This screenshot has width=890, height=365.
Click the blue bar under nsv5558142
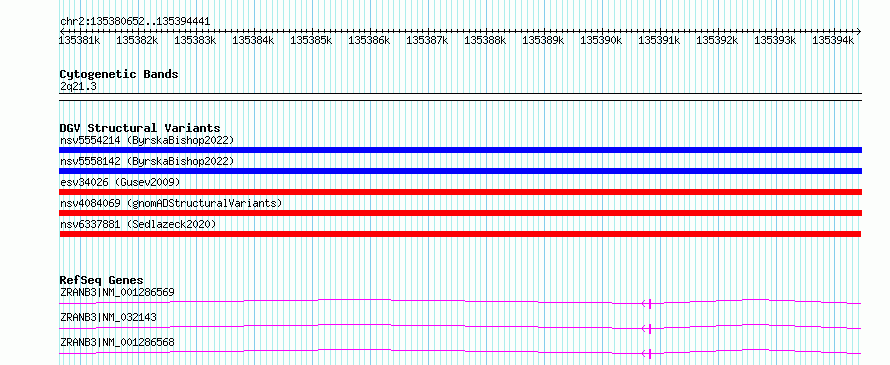[x=460, y=171]
